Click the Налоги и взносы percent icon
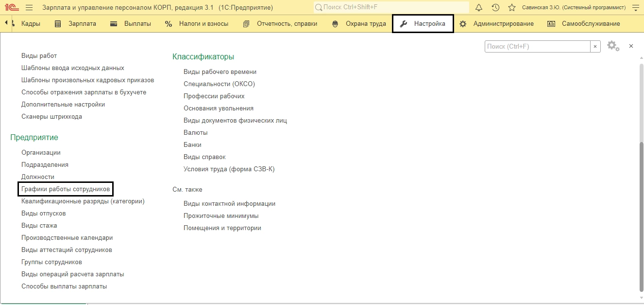 pyautogui.click(x=169, y=24)
